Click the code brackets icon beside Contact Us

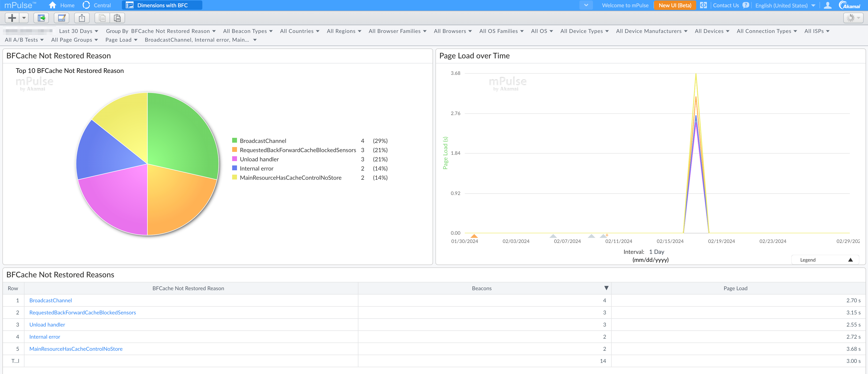point(703,5)
